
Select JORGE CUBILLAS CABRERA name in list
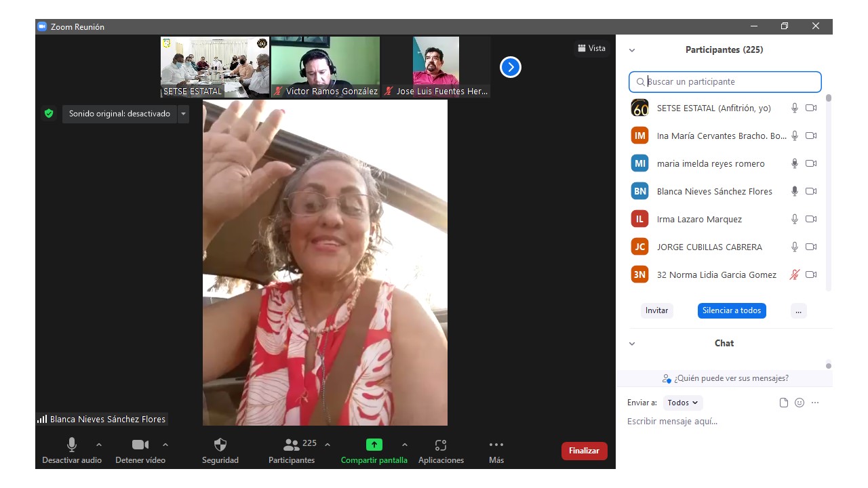pos(709,247)
